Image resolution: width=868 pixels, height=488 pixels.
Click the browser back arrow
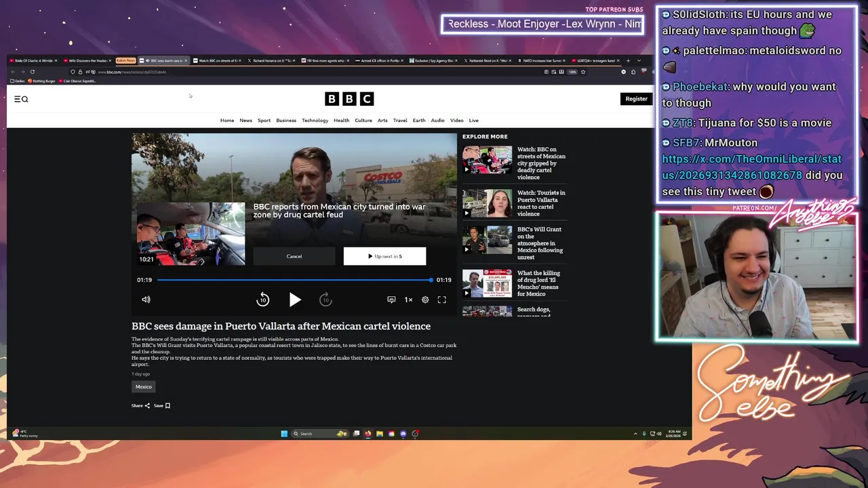point(13,72)
